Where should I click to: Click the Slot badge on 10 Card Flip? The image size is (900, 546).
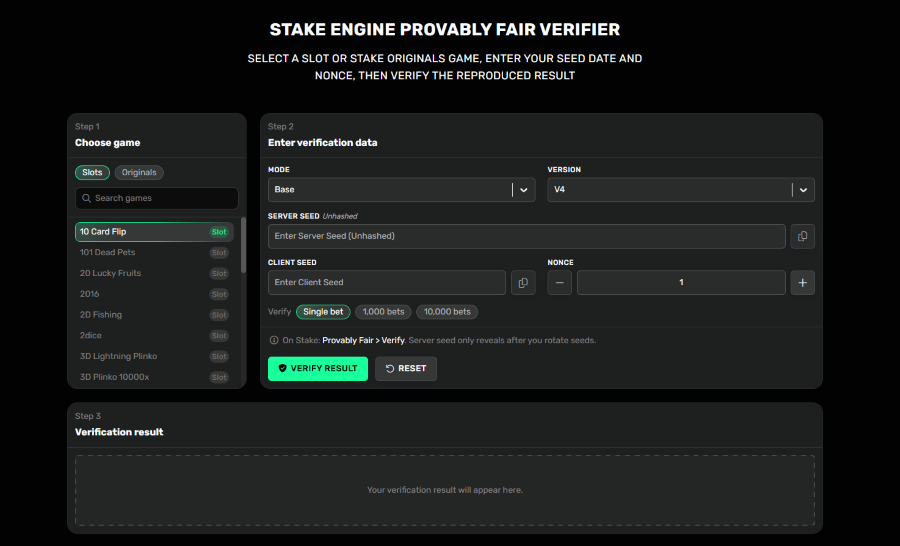point(219,232)
